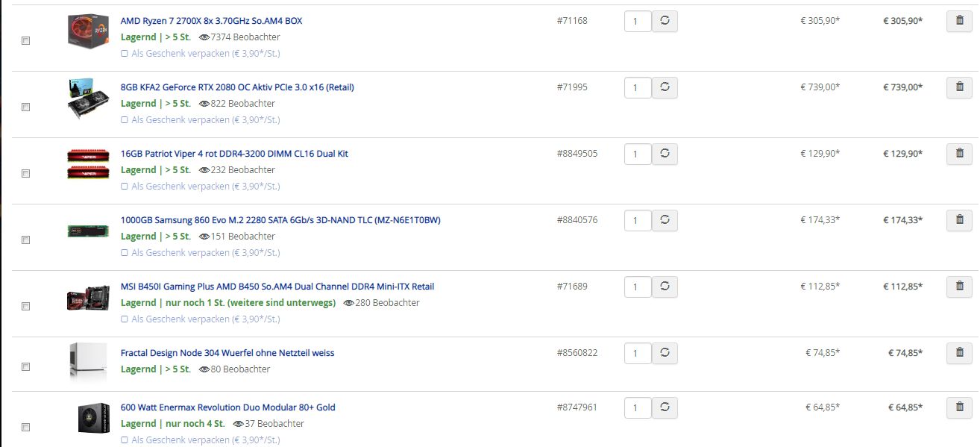Screen dimensions: 980x447
Task: Click the Ryzen 7 2700X product thumbnail
Action: coord(89,31)
